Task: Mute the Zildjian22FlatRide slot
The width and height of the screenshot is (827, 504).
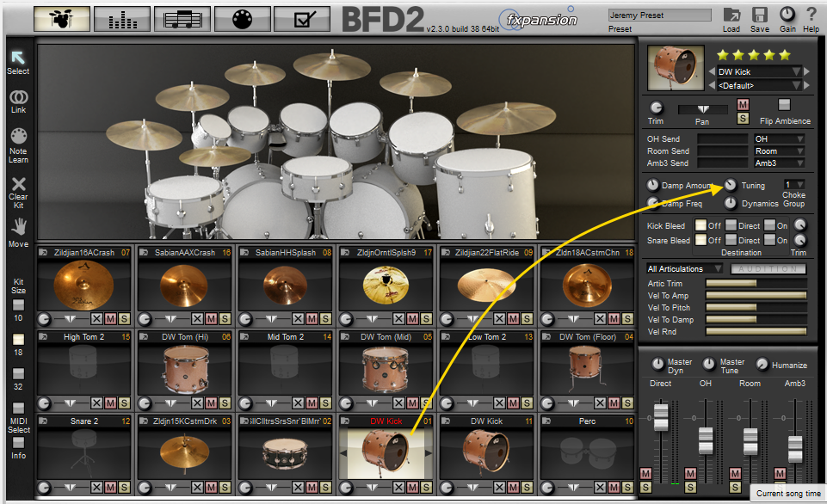Action: point(513,318)
